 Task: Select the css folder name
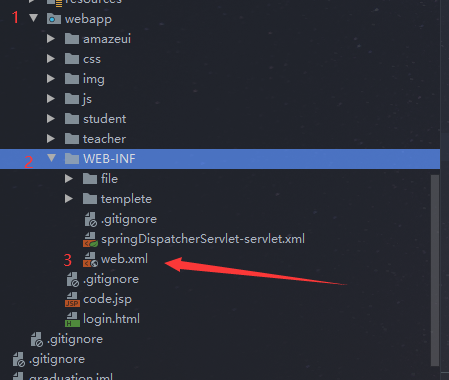(92, 59)
